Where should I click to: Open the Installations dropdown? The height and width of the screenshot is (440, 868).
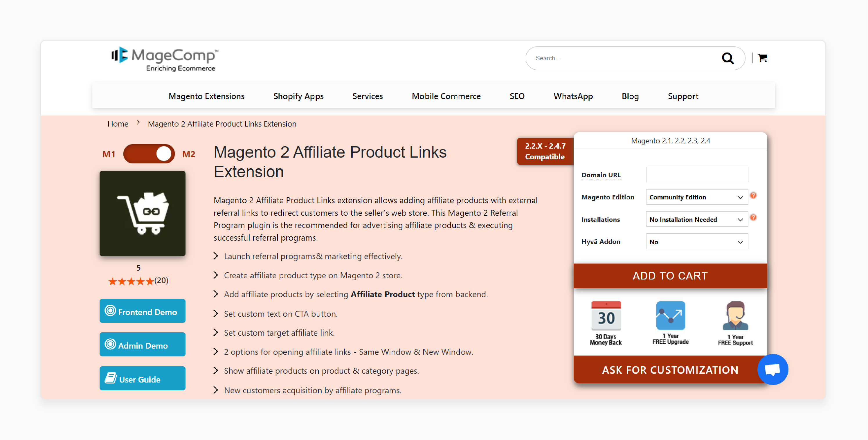click(696, 219)
